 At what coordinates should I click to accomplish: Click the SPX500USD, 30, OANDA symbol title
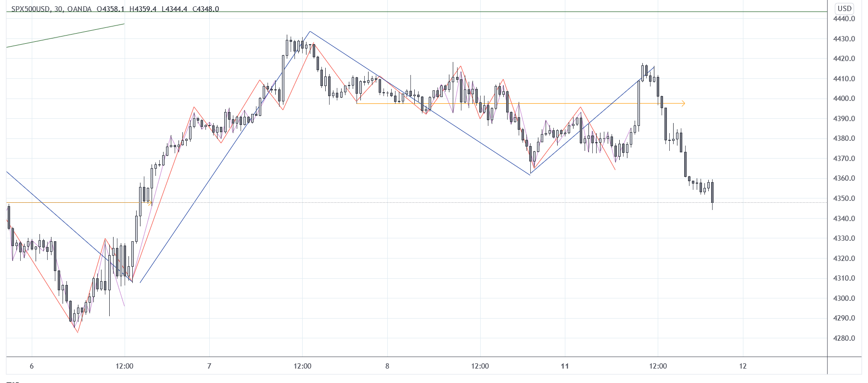[x=51, y=9]
